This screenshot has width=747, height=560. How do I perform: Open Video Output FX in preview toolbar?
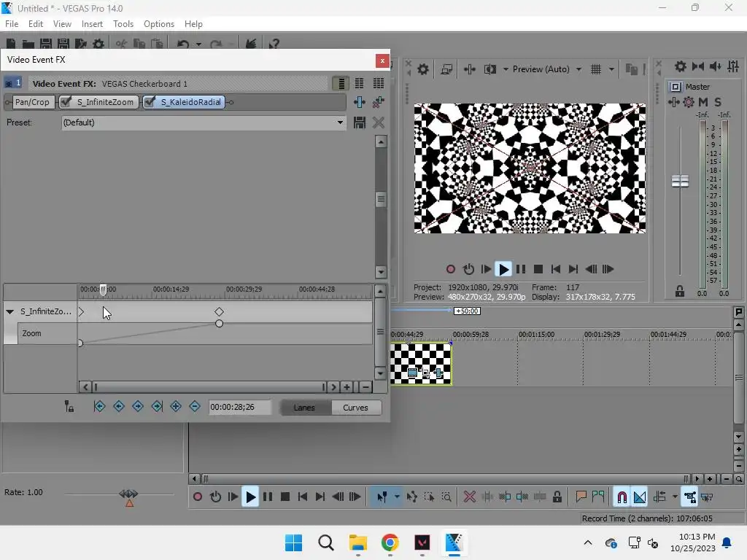click(x=469, y=69)
